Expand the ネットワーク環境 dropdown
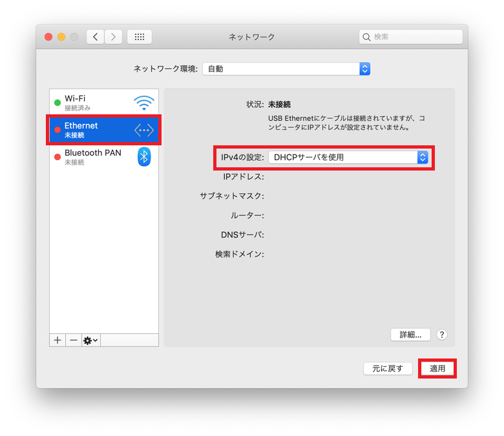 (286, 68)
